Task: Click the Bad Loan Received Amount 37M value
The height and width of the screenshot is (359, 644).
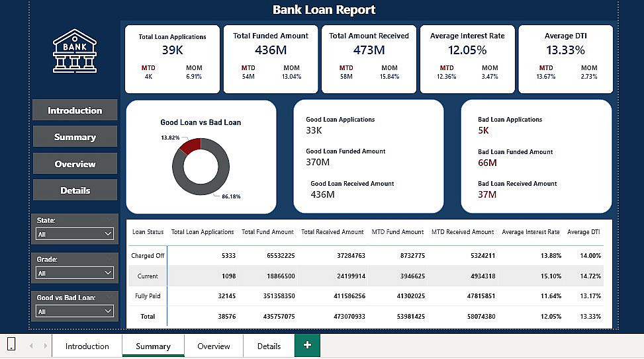Action: [x=487, y=194]
